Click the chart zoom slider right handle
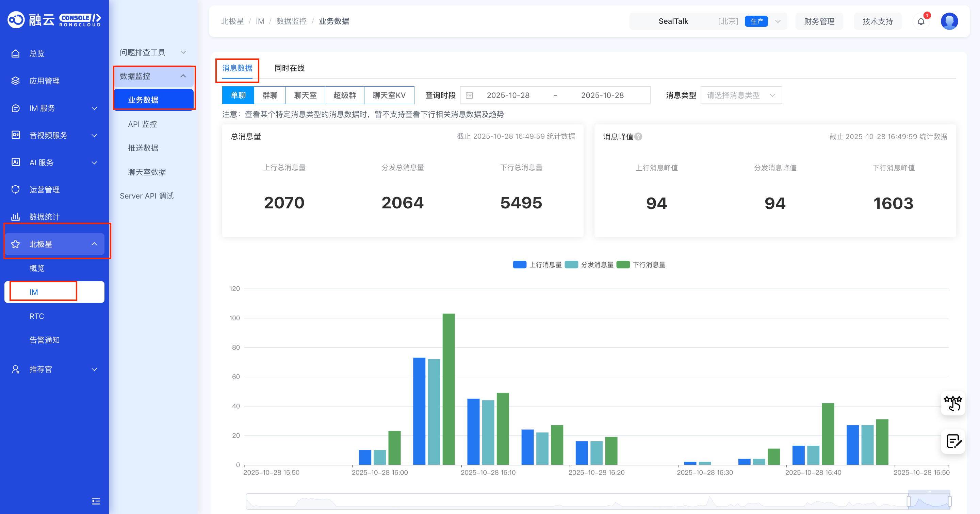Screen dimensions: 980x514 click(950, 501)
